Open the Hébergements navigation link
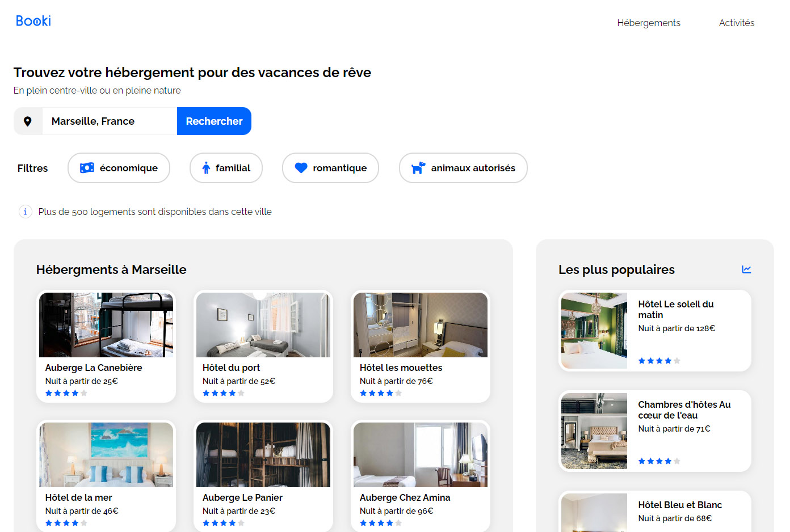The height and width of the screenshot is (532, 790). tap(649, 23)
